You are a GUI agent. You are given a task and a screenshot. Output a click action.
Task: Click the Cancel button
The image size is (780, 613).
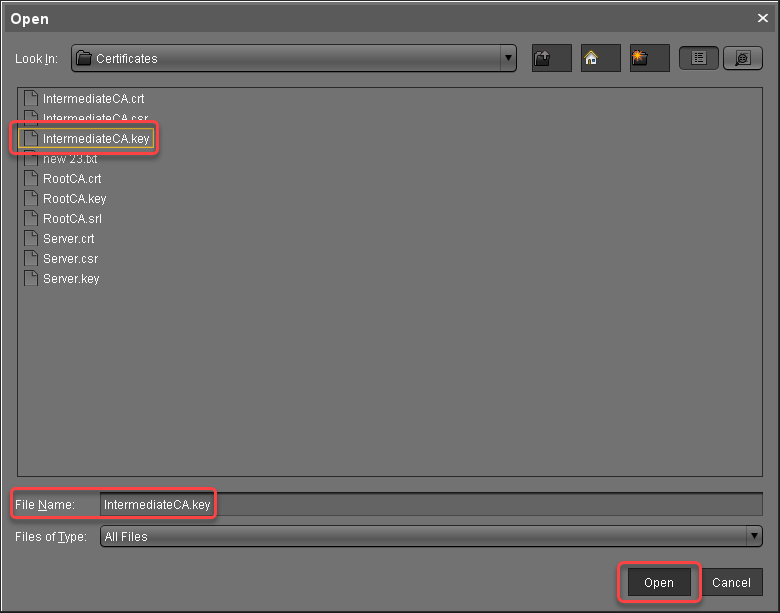pos(731,583)
